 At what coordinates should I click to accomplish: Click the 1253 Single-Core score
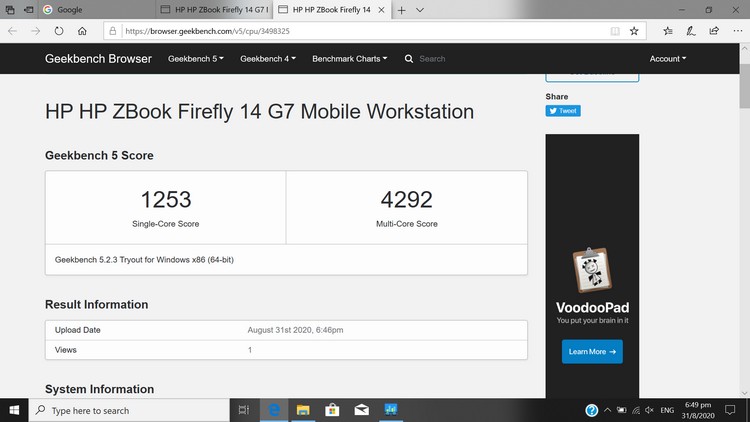pyautogui.click(x=166, y=200)
